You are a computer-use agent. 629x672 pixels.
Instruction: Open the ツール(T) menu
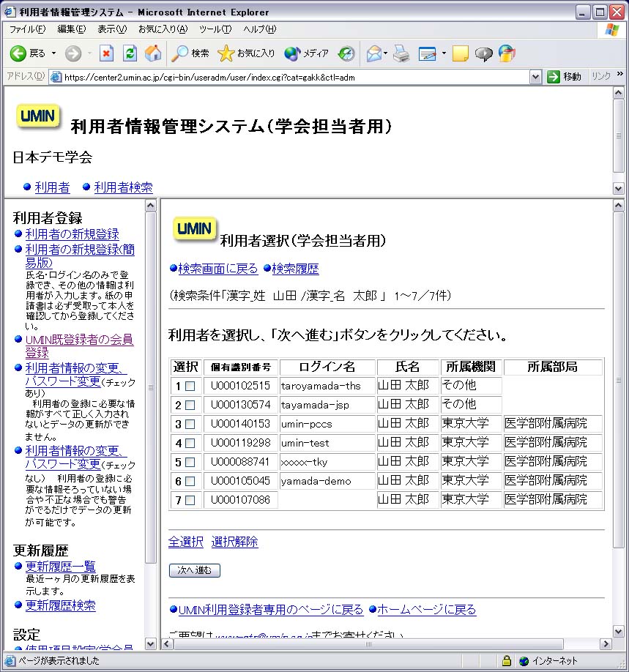coord(215,29)
